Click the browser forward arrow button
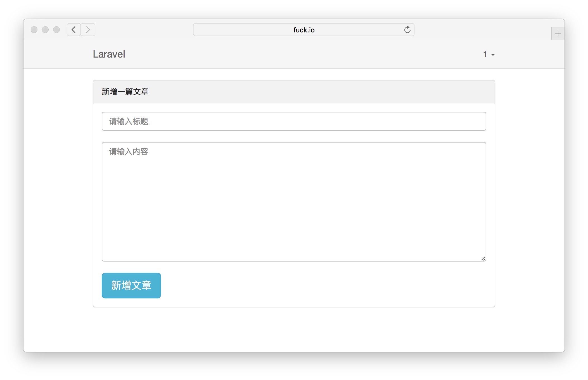Screen dimensions: 588x380 (x=88, y=30)
